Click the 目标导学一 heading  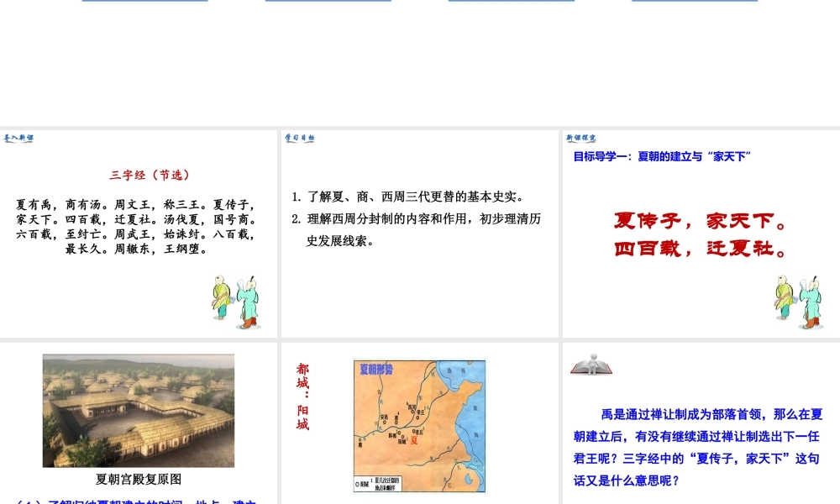[x=661, y=156]
